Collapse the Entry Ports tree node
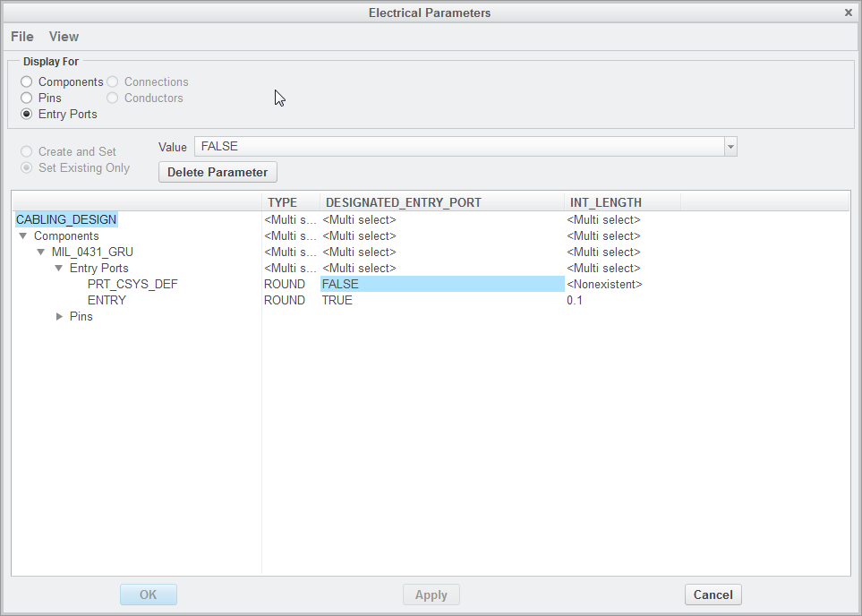Viewport: 862px width, 616px height. click(x=59, y=268)
